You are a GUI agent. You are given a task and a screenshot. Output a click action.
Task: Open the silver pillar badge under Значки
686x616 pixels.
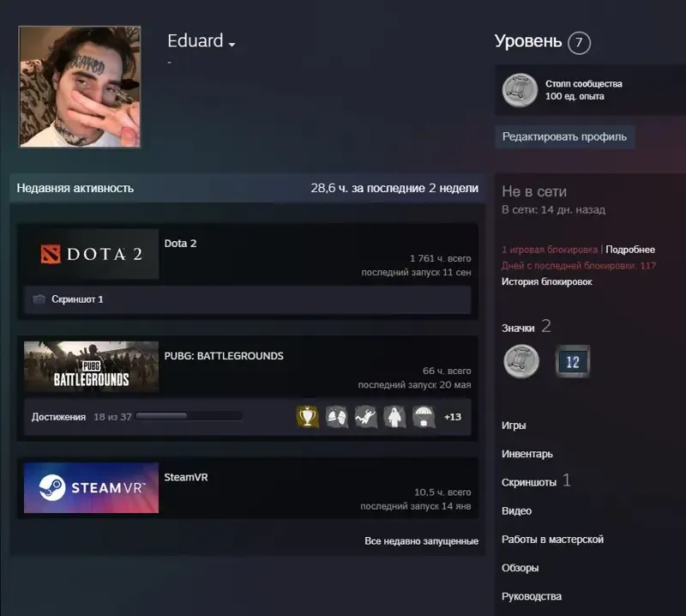pos(521,360)
